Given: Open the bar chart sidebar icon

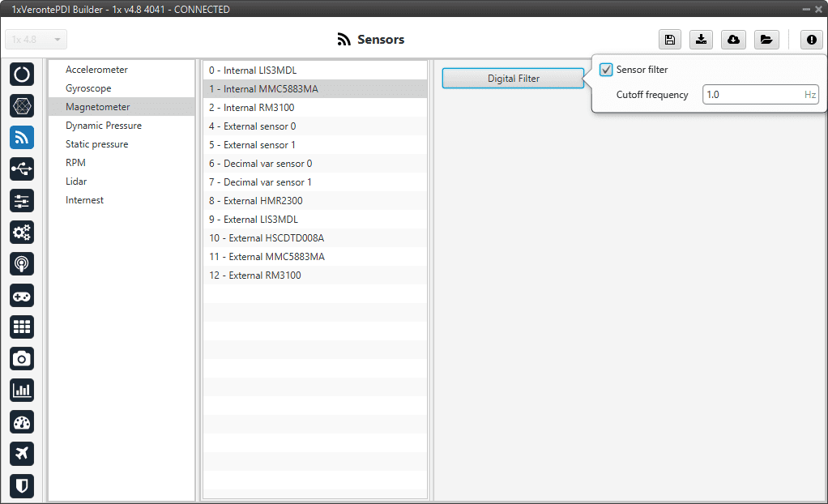Looking at the screenshot, I should 22,391.
